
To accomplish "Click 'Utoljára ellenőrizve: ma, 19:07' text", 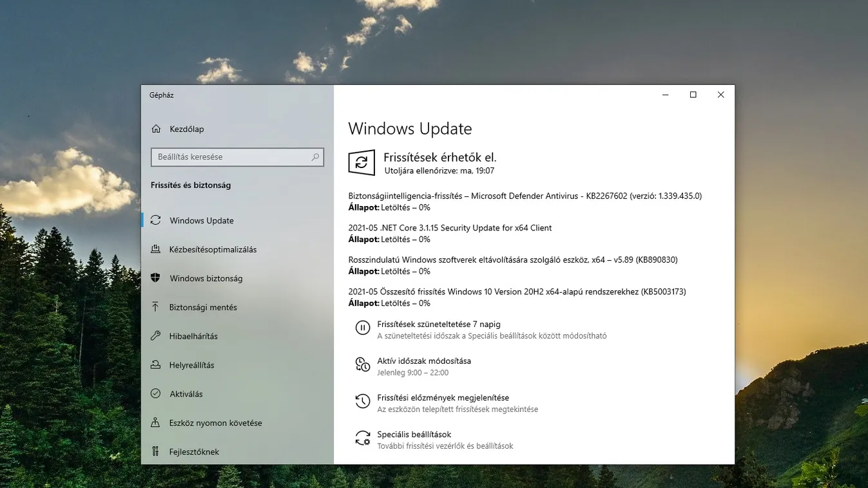I will tap(439, 171).
